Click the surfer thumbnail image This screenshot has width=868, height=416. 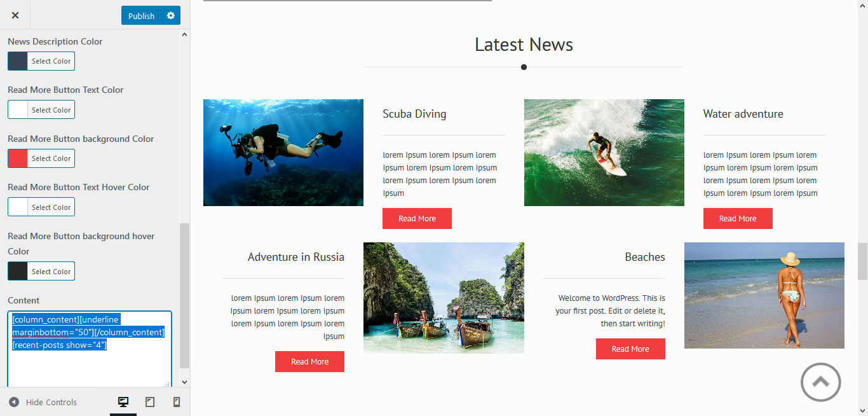point(604,153)
